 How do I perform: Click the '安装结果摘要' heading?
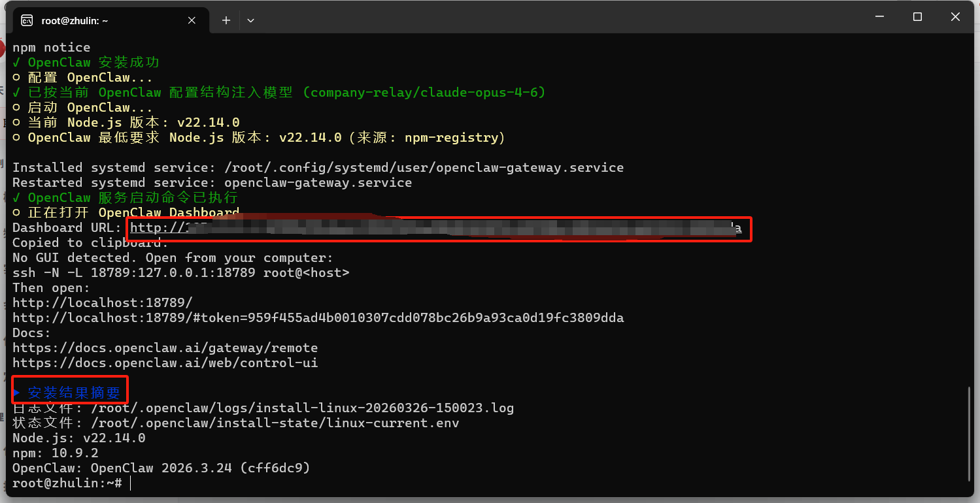pyautogui.click(x=67, y=393)
